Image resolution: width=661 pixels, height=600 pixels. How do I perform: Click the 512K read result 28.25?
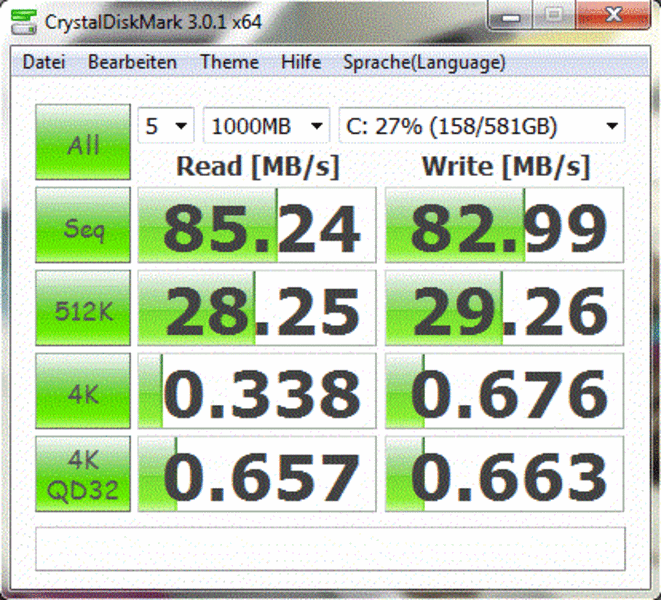pos(257,308)
